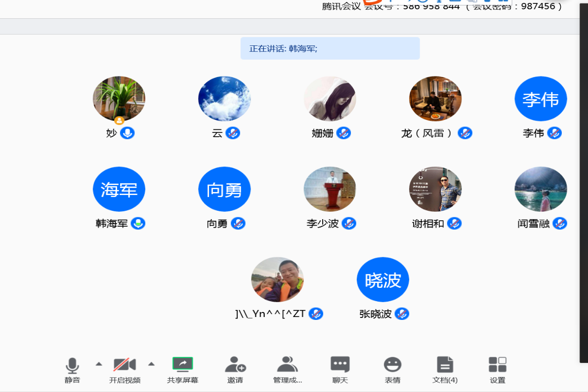Open 设置 settings

click(498, 365)
